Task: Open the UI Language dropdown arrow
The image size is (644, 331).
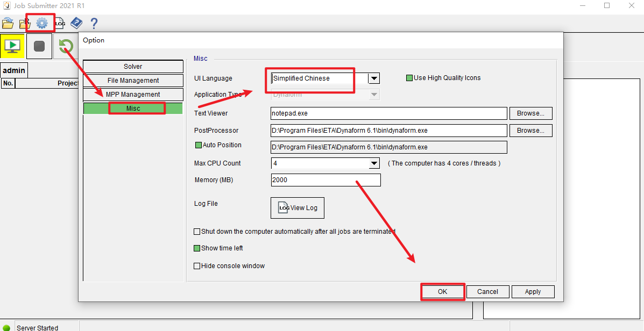Action: (x=374, y=78)
